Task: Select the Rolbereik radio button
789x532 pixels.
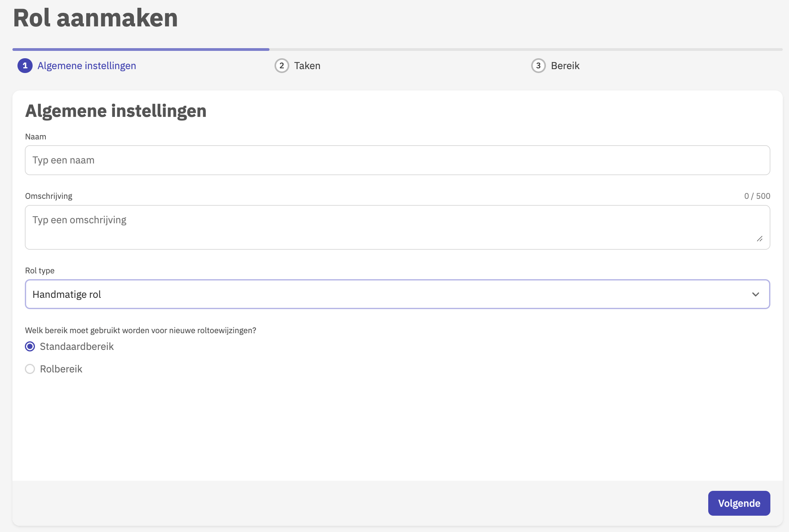Action: pyautogui.click(x=30, y=369)
